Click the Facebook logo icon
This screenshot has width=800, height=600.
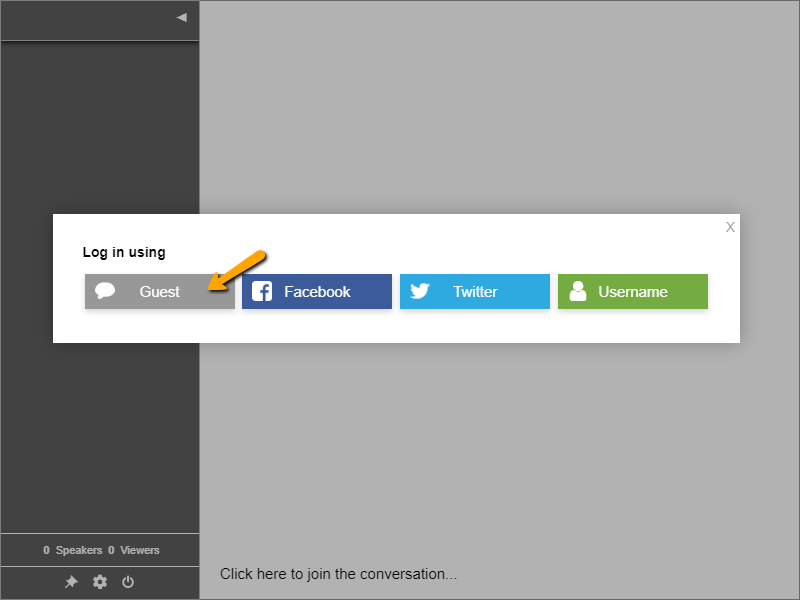pos(262,292)
